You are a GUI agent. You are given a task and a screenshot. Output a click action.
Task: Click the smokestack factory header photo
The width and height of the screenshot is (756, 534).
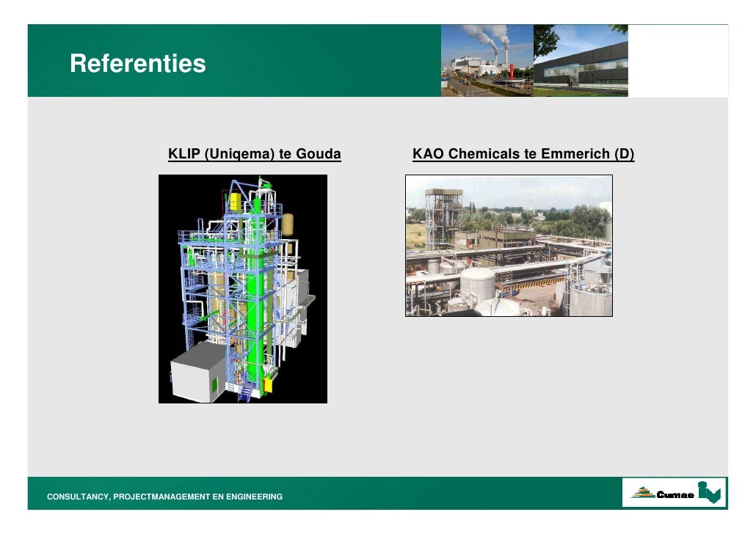(x=487, y=61)
